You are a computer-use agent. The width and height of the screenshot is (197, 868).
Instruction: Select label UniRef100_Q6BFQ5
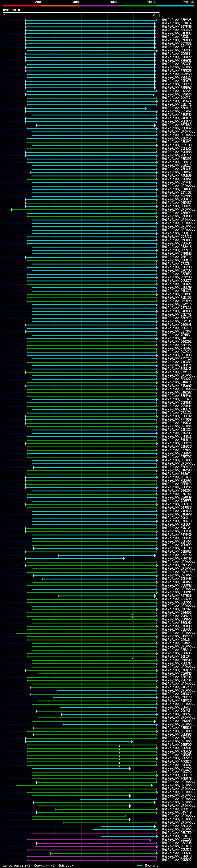(x=177, y=745)
